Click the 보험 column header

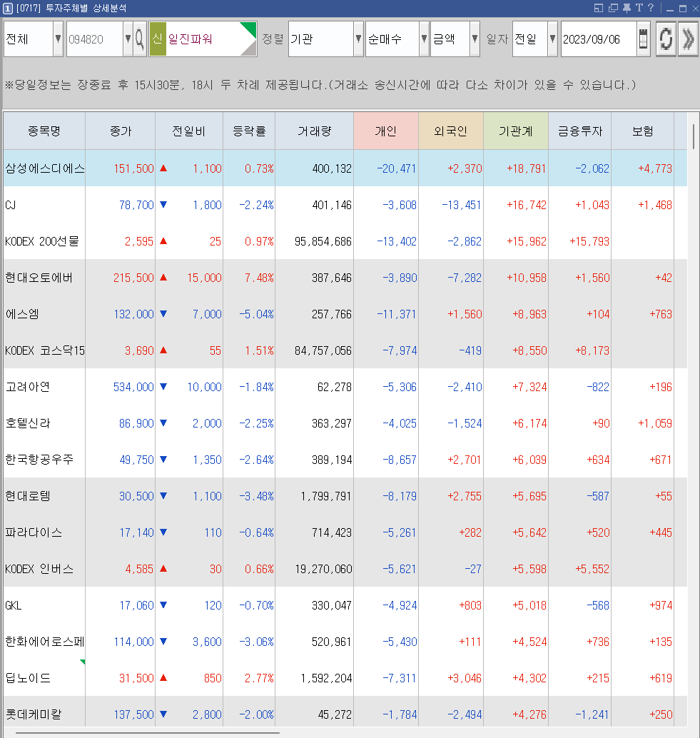(643, 131)
